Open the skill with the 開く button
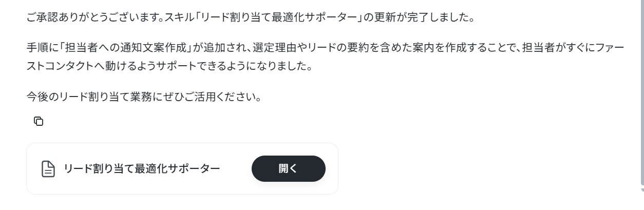 click(288, 169)
